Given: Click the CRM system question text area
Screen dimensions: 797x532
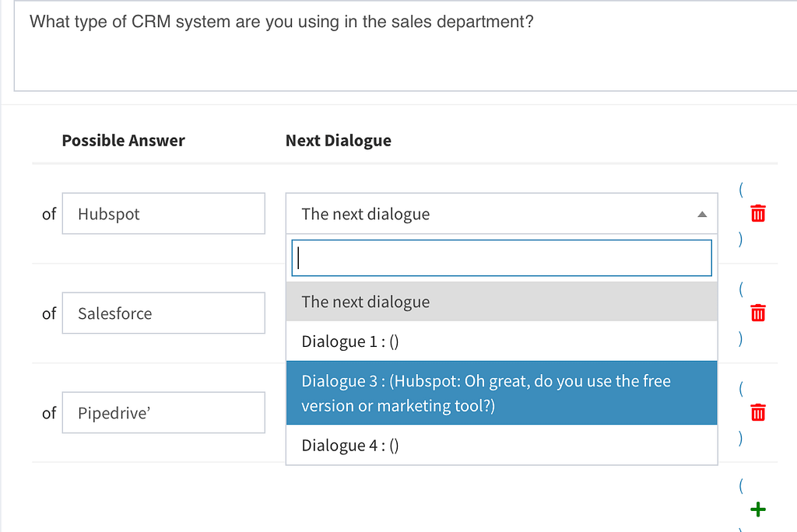Looking at the screenshot, I should point(406,46).
